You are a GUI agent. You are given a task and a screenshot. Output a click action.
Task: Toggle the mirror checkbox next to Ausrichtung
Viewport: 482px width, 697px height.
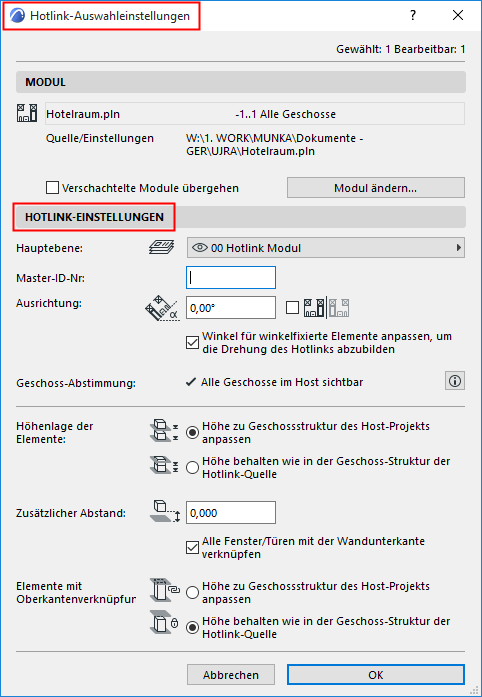[292, 308]
